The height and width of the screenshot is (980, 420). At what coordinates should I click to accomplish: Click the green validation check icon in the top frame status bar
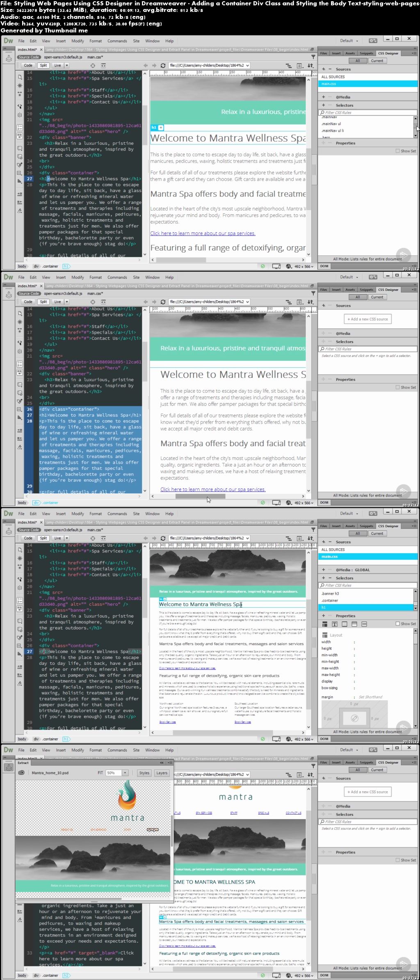tap(263, 266)
